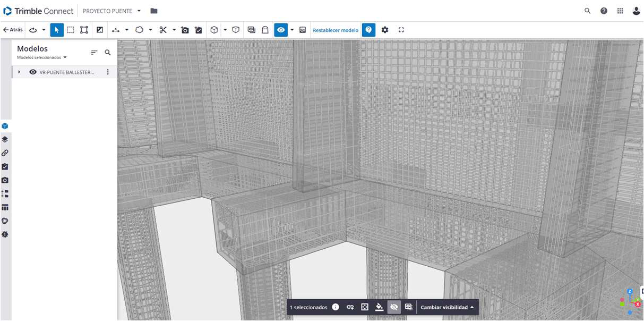
Task: Click Restablecer modelo link
Action: point(336,30)
